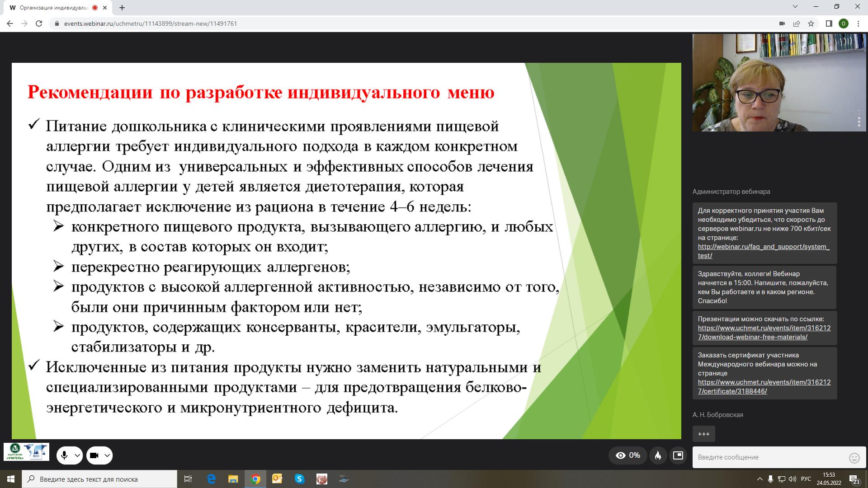Open Skype from the taskbar
This screenshot has height=488, width=868.
299,479
